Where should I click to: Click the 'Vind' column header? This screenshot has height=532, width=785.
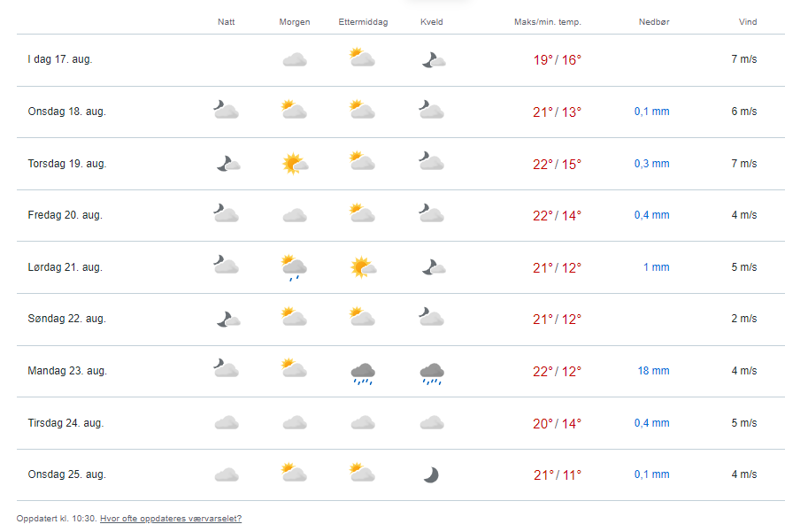tap(748, 22)
